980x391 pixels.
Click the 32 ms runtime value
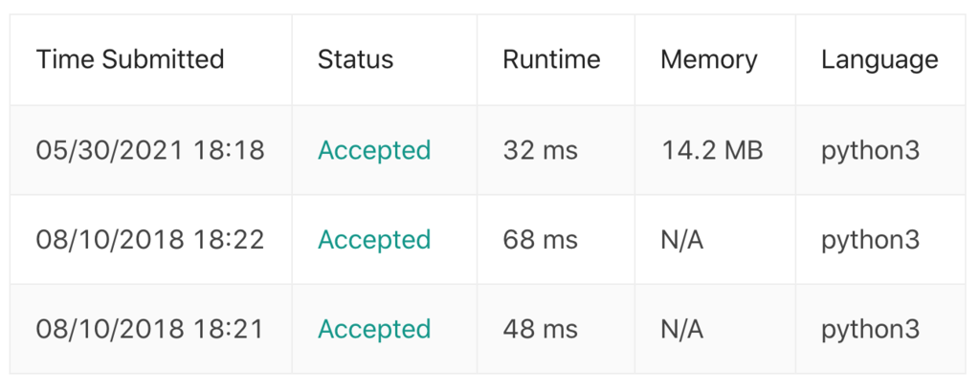[x=540, y=150]
